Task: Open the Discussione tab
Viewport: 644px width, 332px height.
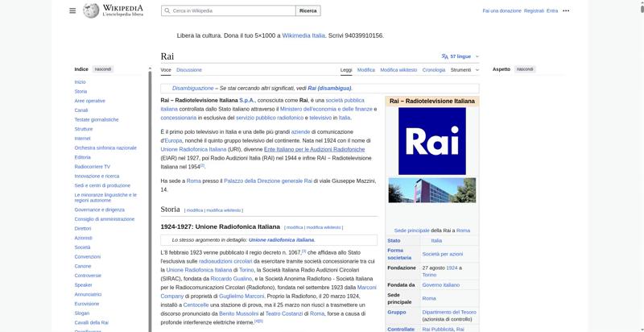Action: tap(189, 70)
